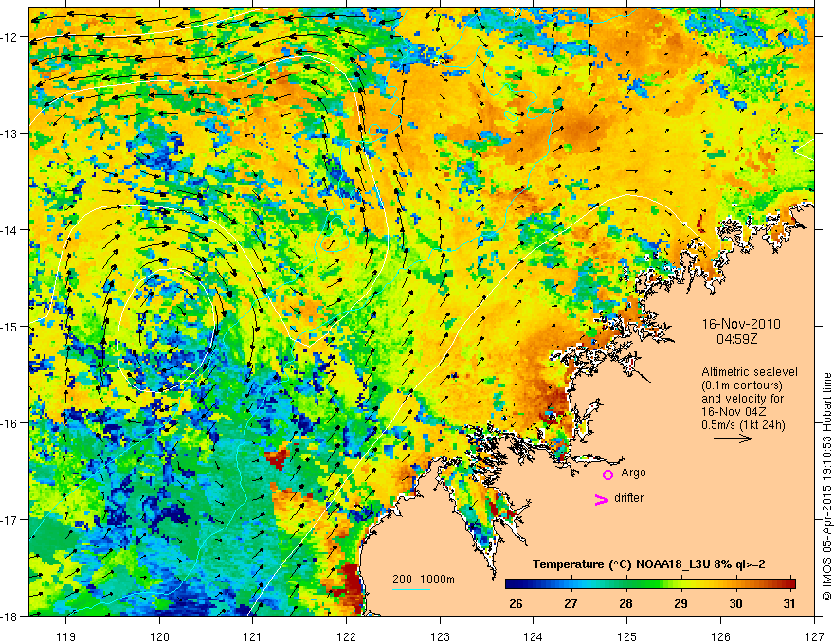Click latitude axis label -17

pos(10,519)
